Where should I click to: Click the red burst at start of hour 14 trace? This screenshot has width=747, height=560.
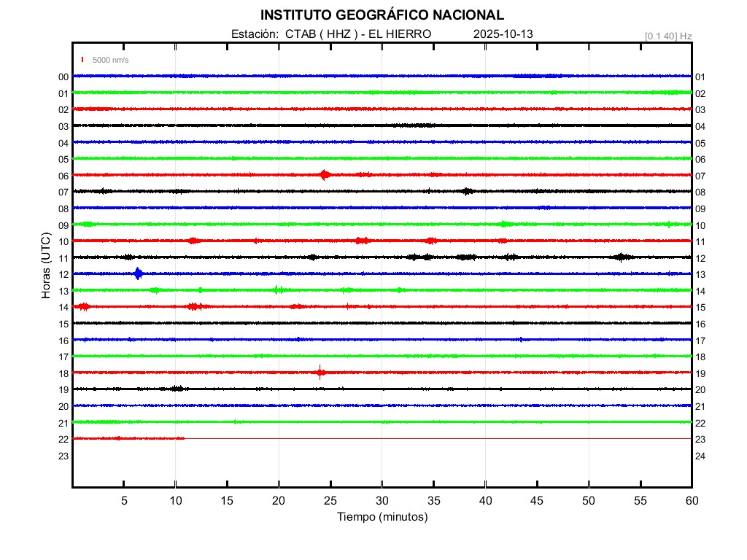pyautogui.click(x=83, y=306)
